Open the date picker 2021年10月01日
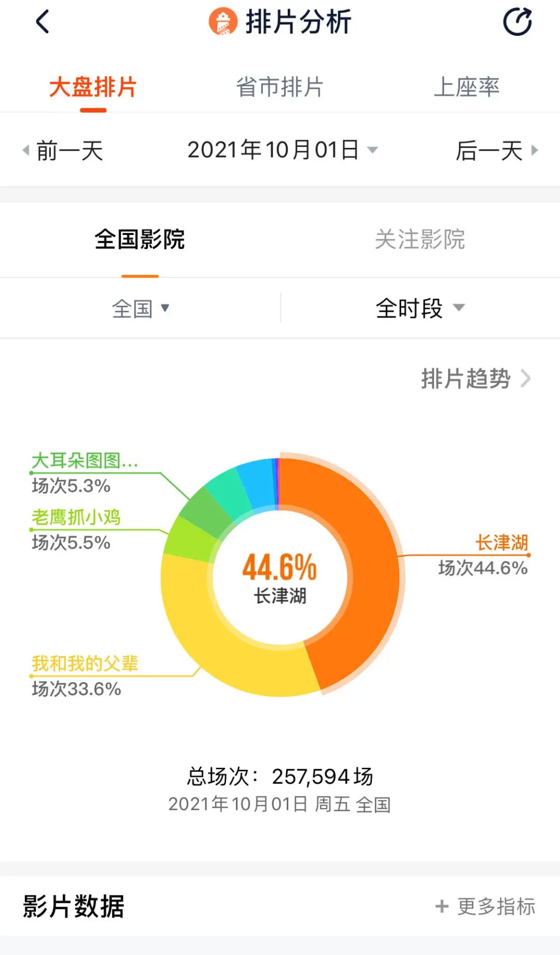 tap(283, 150)
